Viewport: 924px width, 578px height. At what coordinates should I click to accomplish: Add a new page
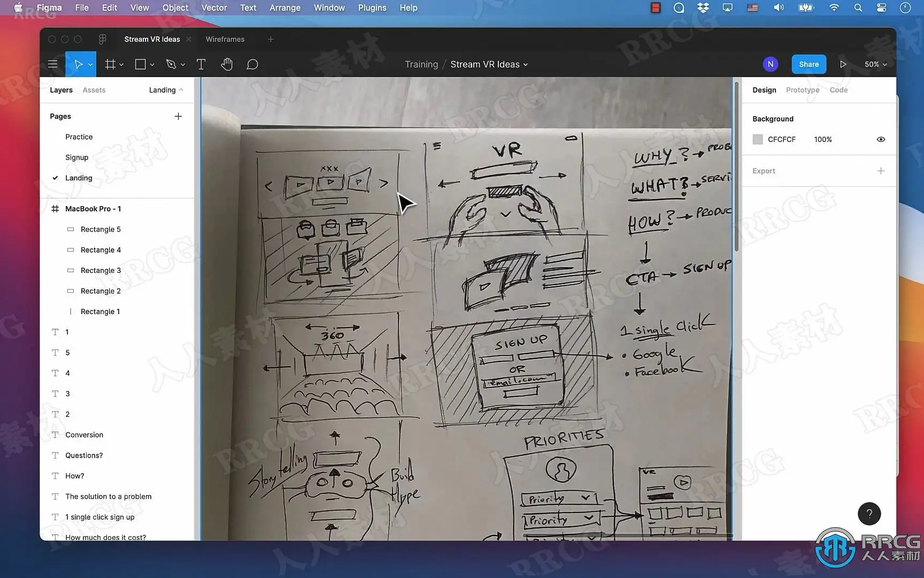tap(178, 116)
